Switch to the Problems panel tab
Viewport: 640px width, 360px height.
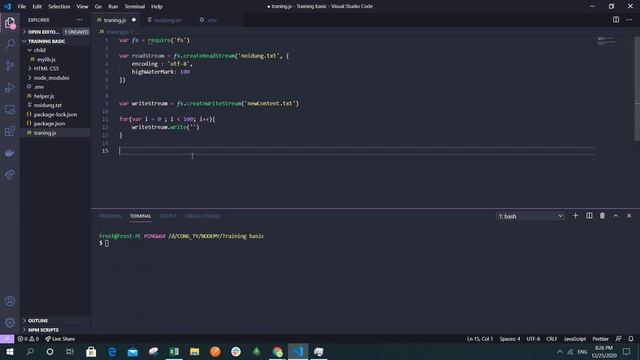[110, 216]
